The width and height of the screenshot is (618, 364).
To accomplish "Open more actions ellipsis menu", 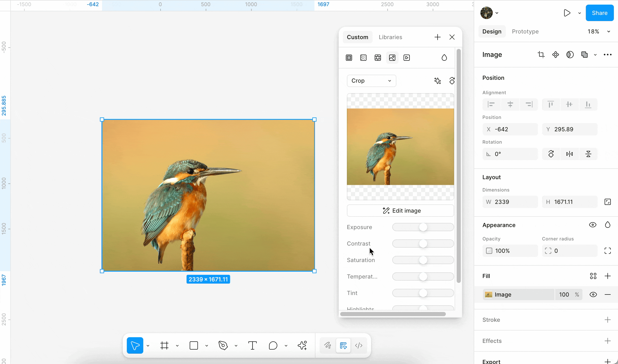I will point(608,55).
